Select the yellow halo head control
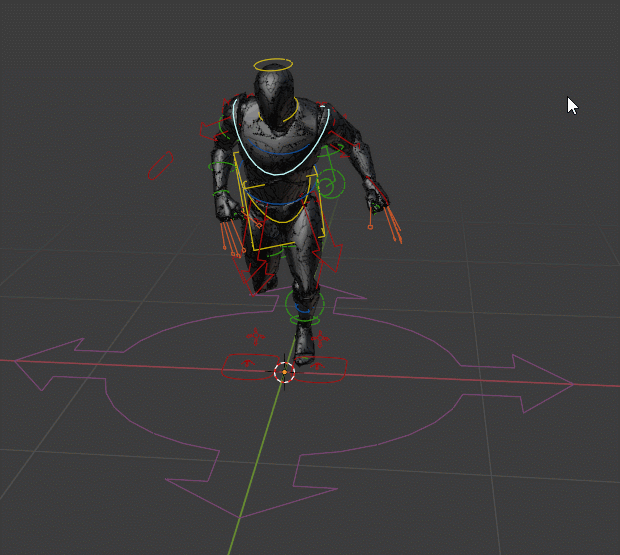Viewport: 620px width, 555px height. coord(273,65)
